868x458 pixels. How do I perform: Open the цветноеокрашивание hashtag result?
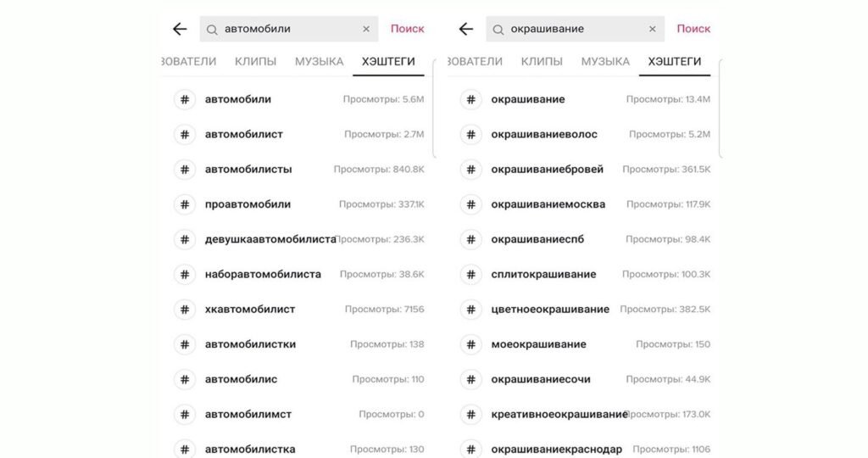pyautogui.click(x=585, y=309)
